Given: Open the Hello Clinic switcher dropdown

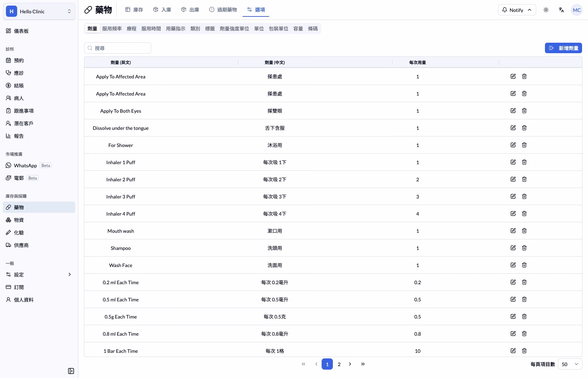Looking at the screenshot, I should click(39, 12).
